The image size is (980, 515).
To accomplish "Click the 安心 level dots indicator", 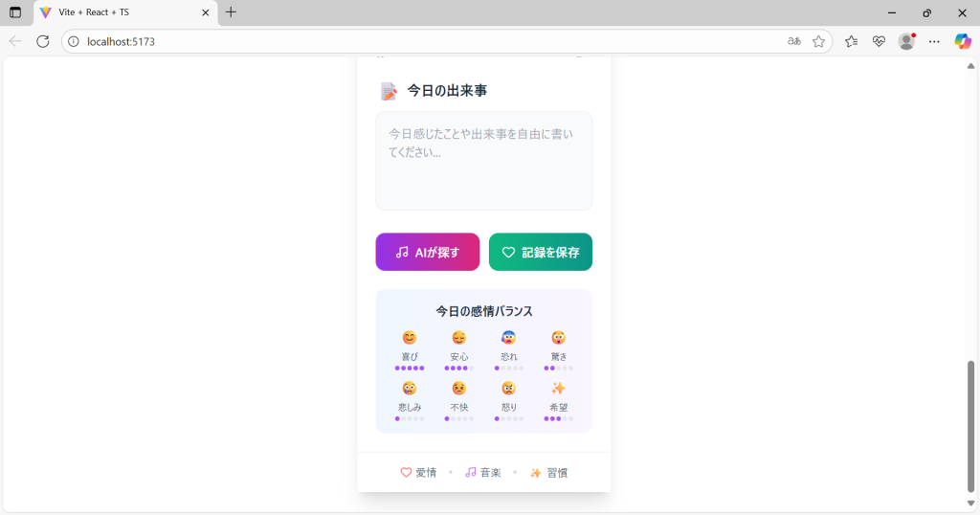I will [458, 369].
